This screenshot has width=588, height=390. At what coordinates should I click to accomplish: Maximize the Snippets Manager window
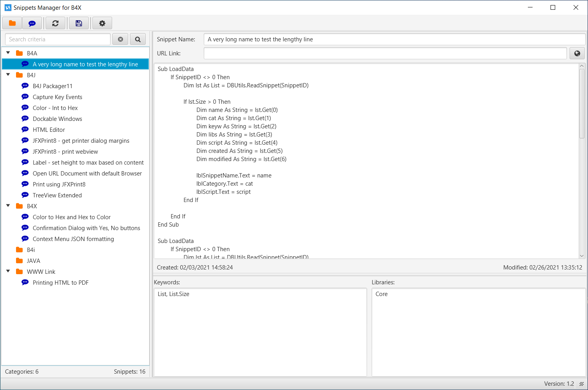553,7
